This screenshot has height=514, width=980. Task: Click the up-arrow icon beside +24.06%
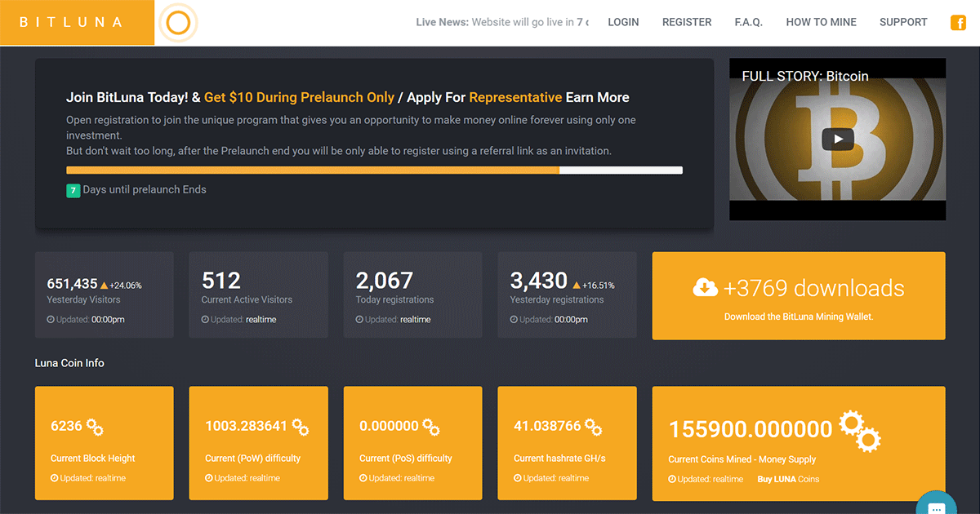coord(104,286)
